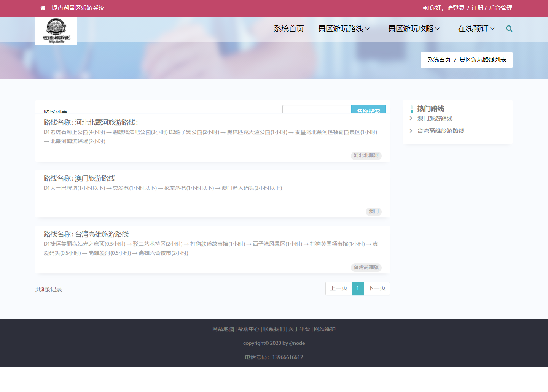Open 后台管理 link in top bar

[x=500, y=8]
